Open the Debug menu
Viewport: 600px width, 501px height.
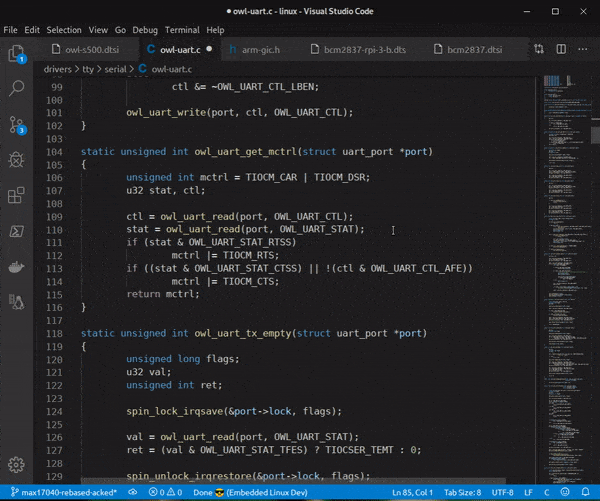click(145, 30)
